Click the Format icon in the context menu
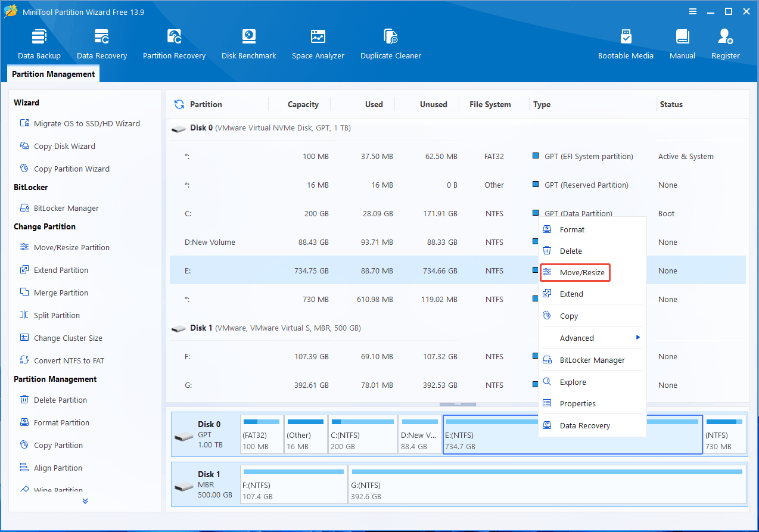This screenshot has width=759, height=532. click(x=547, y=229)
